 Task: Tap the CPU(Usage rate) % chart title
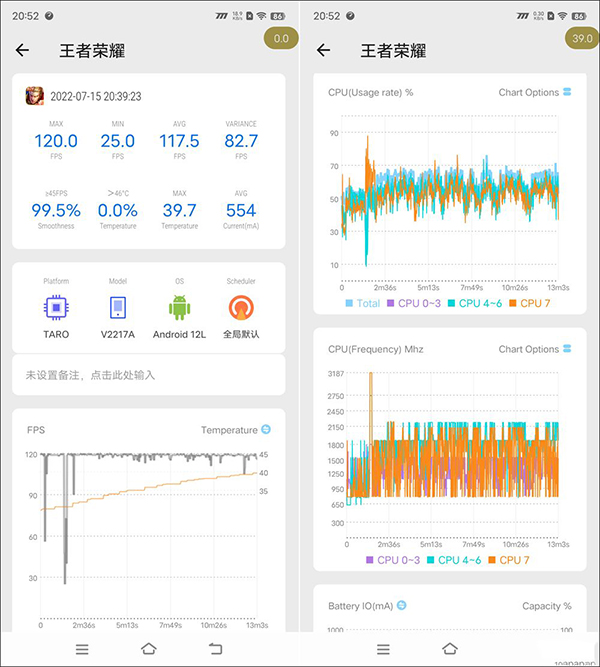tap(370, 92)
